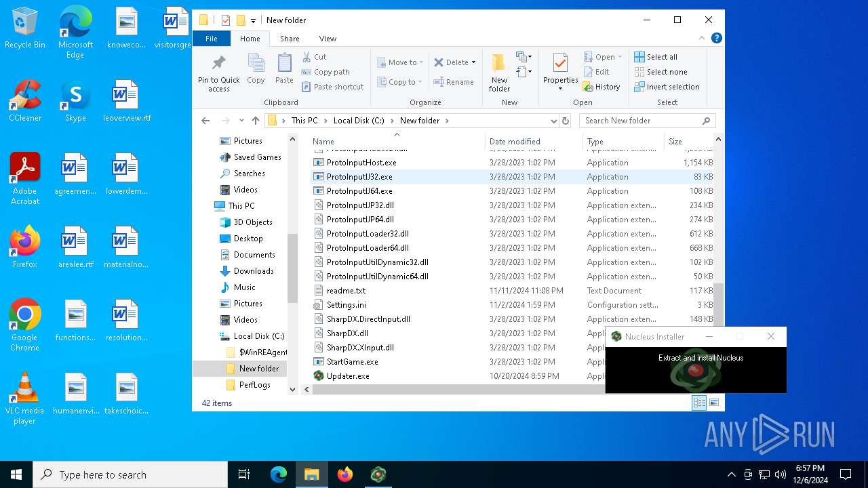Click the History ribbon button
Image resolution: width=868 pixels, height=488 pixels.
[601, 87]
